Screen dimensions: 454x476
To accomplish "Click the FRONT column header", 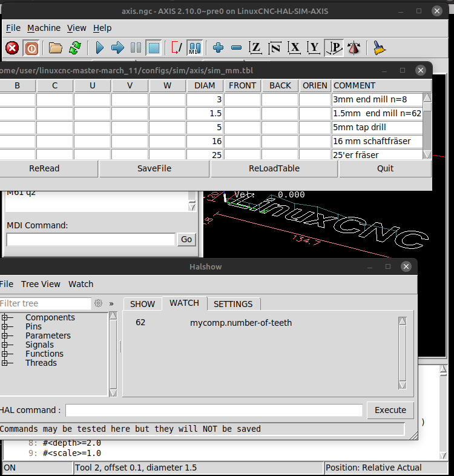I will coord(243,85).
